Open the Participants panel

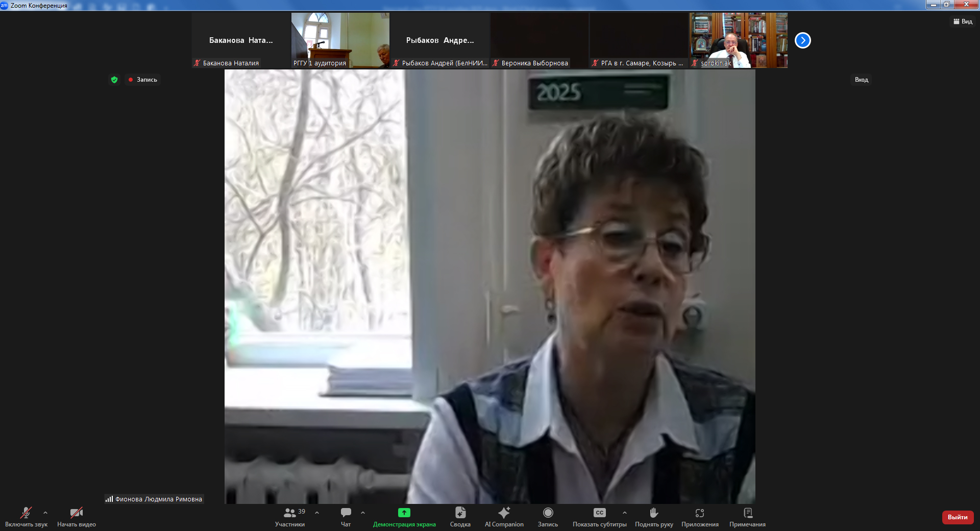click(x=289, y=517)
